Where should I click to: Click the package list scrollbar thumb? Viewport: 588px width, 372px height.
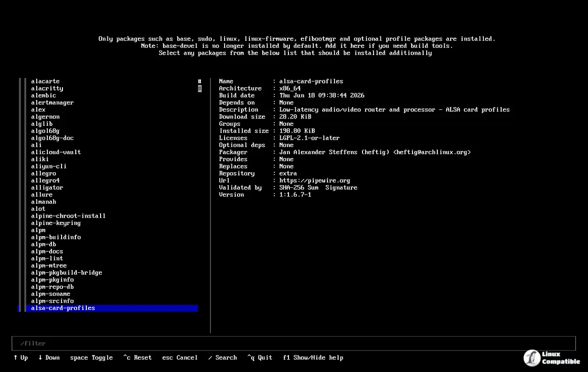point(200,88)
